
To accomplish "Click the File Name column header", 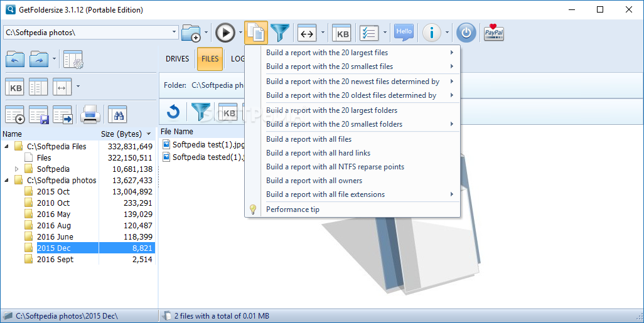I will (x=177, y=131).
